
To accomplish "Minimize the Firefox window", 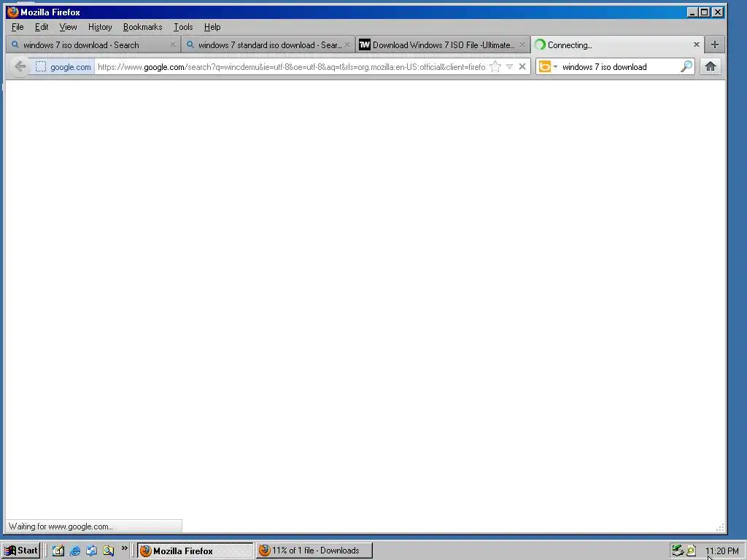I will (x=692, y=12).
